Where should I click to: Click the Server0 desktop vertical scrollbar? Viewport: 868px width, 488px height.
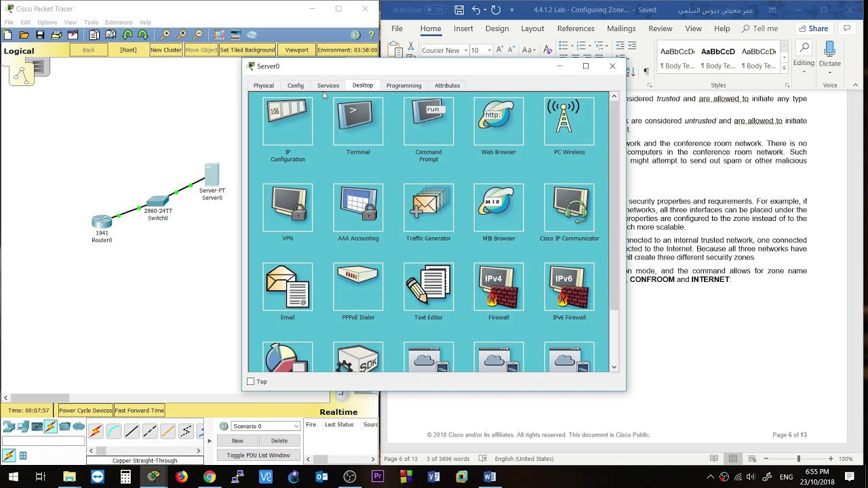point(614,207)
